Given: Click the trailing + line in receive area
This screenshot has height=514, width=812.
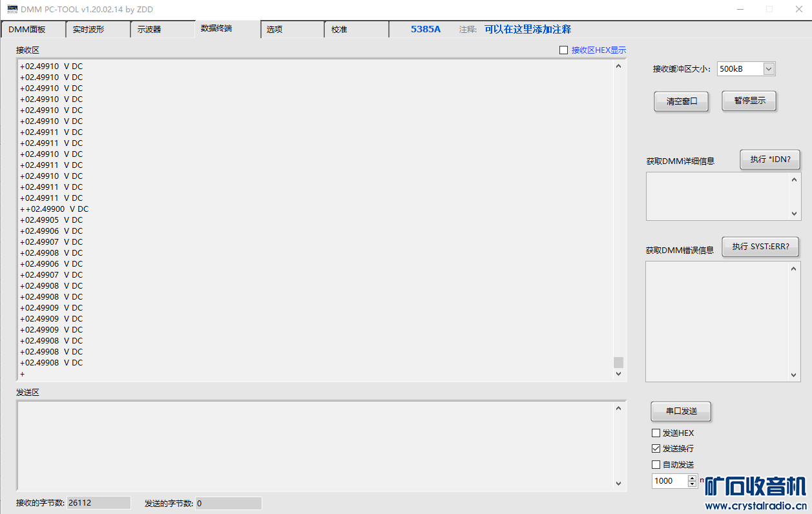Looking at the screenshot, I should point(22,374).
